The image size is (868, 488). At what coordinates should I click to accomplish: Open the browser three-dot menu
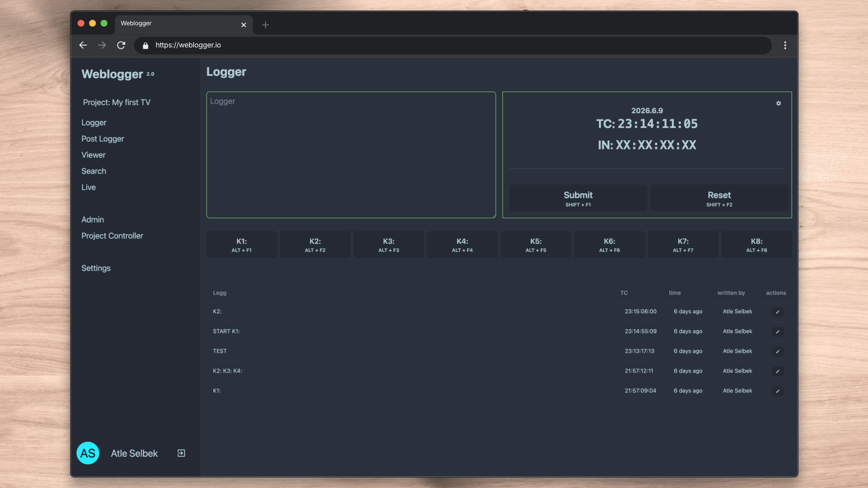point(785,45)
